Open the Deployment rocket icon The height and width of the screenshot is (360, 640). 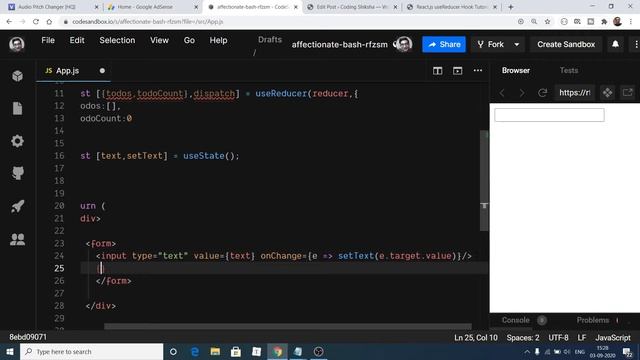click(x=18, y=206)
